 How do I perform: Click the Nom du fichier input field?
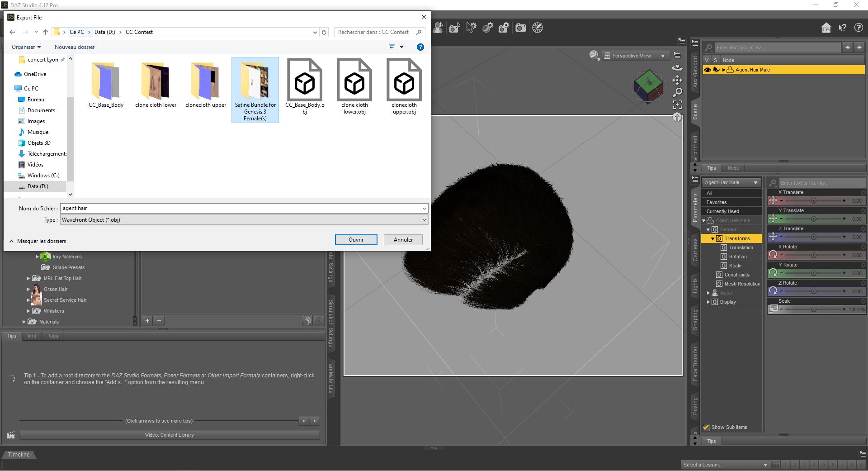tap(244, 208)
